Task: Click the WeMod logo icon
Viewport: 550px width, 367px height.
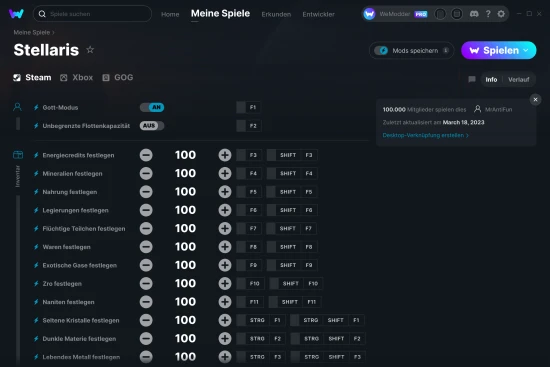Action: 16,14
